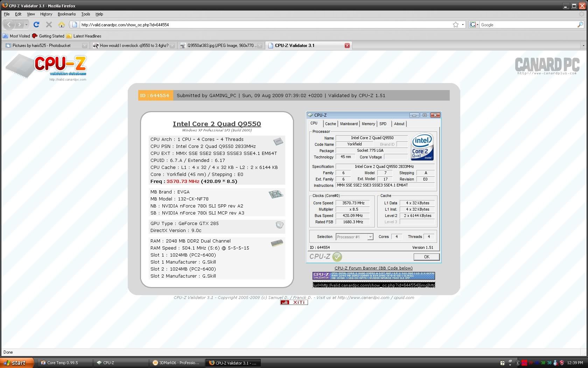This screenshot has height=368, width=588.
Task: Select the Cache tab in CPU-Z image
Action: tap(330, 124)
